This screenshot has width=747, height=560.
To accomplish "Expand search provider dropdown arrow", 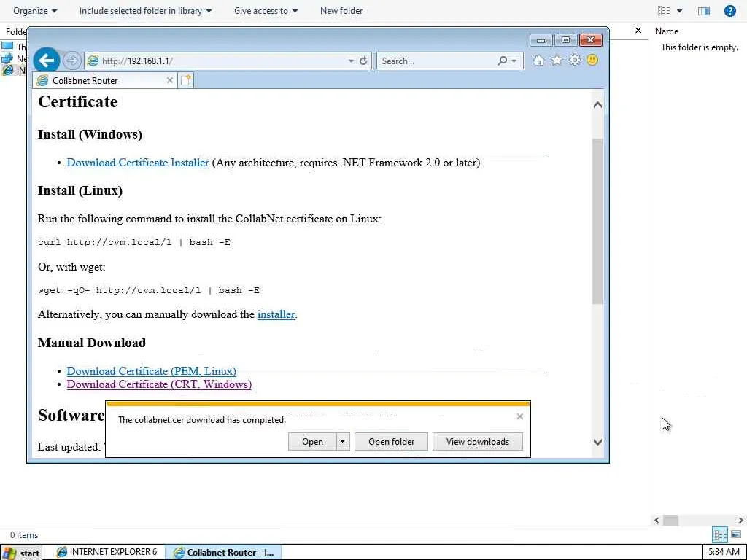I will click(x=514, y=61).
